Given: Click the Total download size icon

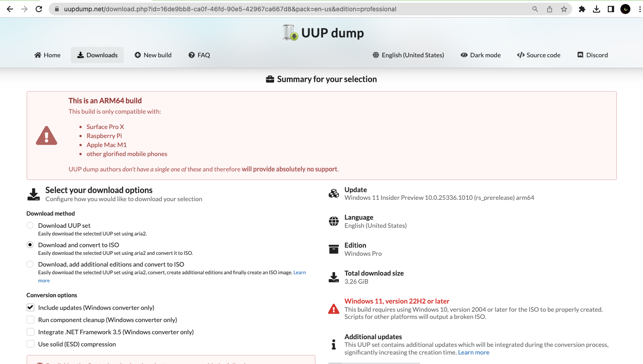Looking at the screenshot, I should 333,277.
